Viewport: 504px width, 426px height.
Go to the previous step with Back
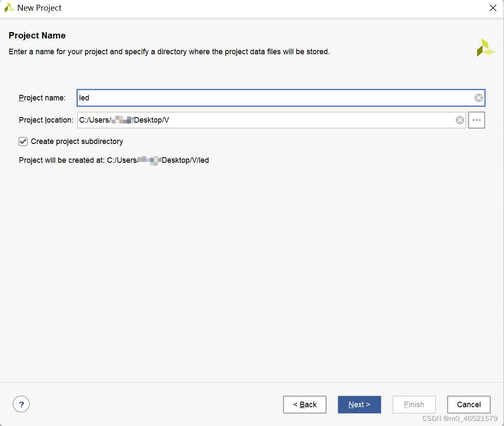coord(304,405)
